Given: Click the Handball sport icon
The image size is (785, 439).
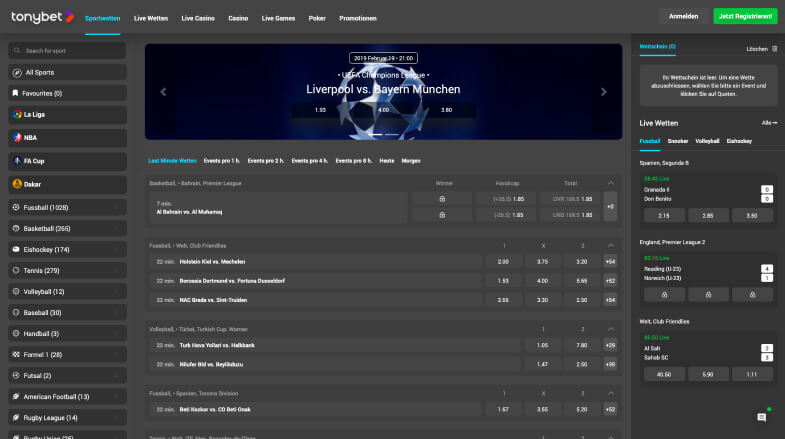Looking at the screenshot, I should coord(16,333).
